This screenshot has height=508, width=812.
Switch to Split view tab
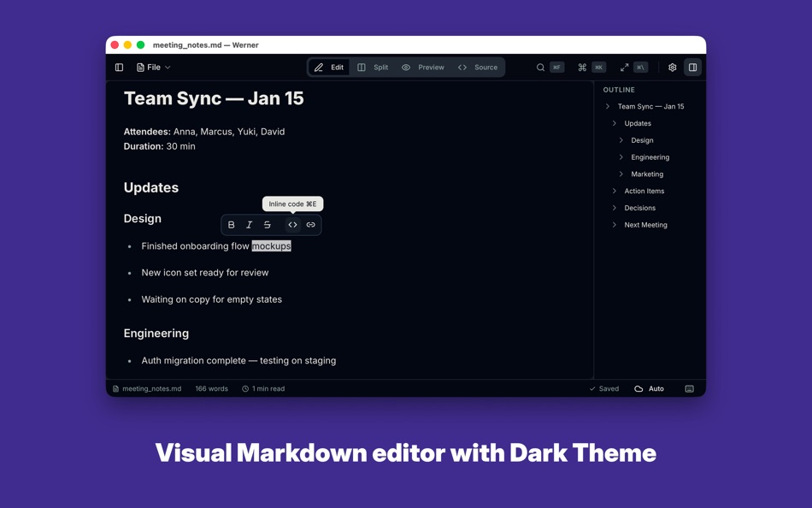point(373,68)
